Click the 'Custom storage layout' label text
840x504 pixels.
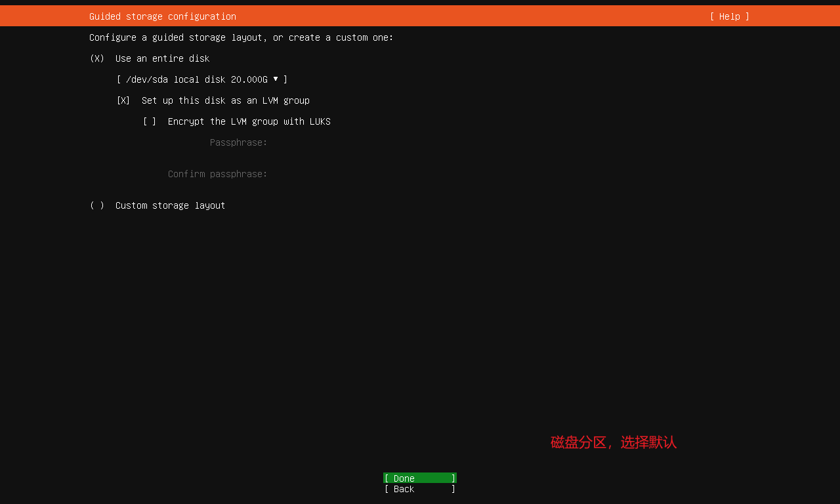[x=170, y=205]
